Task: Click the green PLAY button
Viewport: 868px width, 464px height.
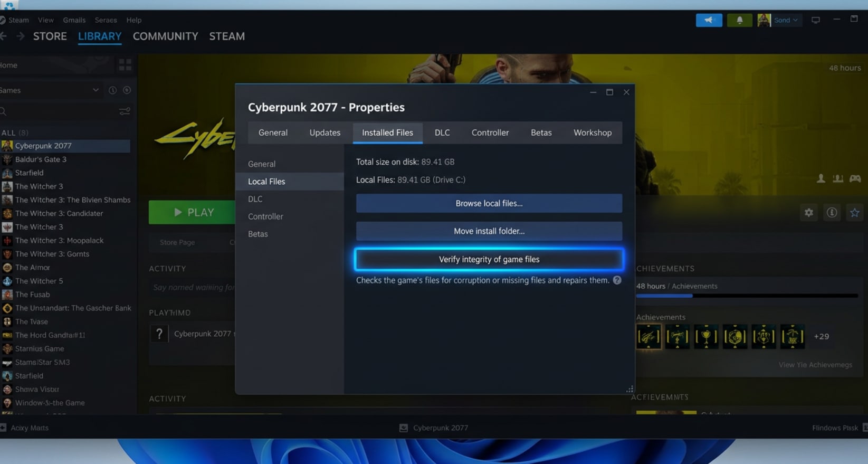Action: pos(192,212)
